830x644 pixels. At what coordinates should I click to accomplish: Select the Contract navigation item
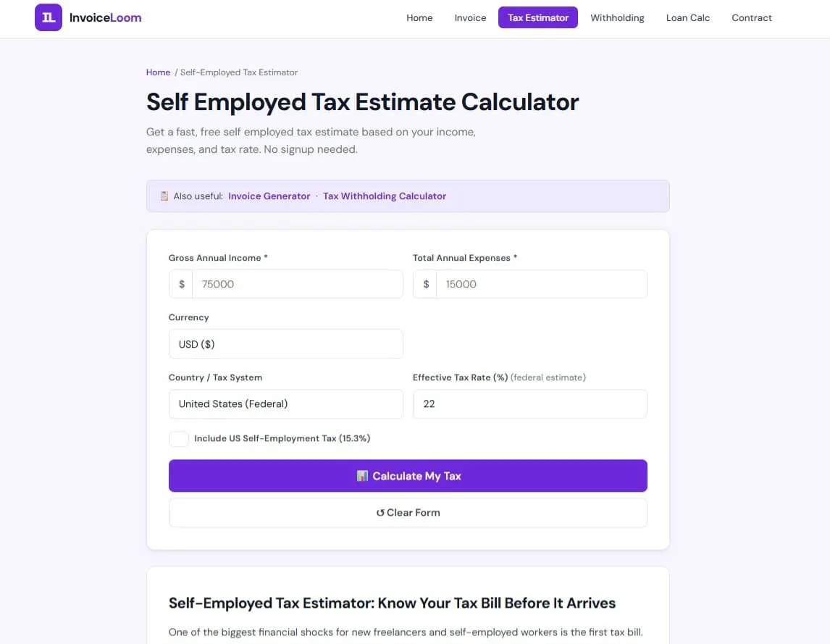(752, 17)
